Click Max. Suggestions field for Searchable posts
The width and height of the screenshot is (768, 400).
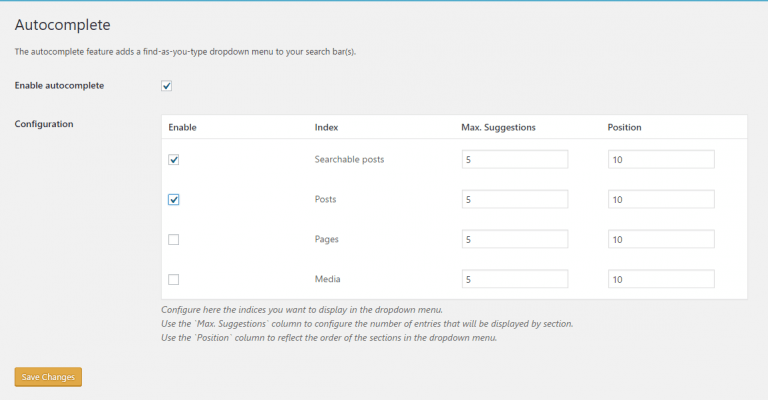pos(515,160)
